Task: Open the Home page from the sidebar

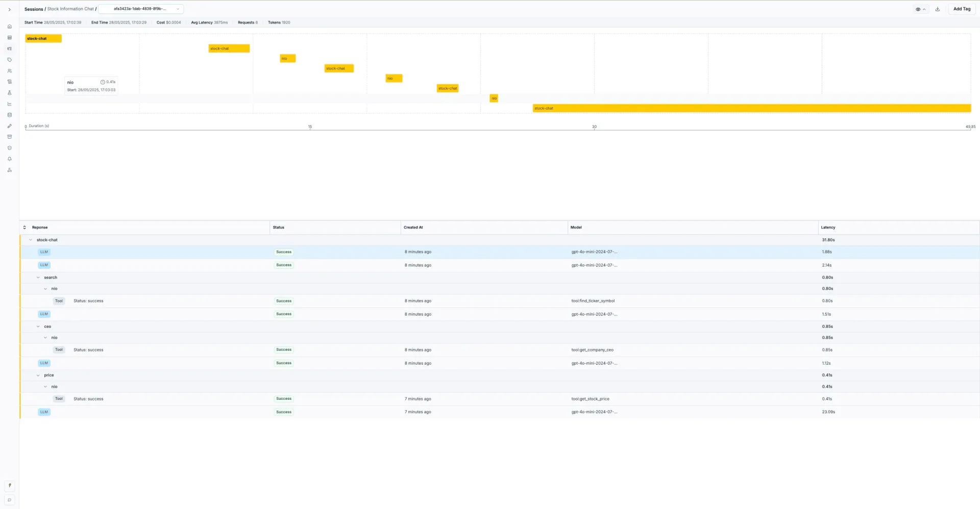Action: 9,27
